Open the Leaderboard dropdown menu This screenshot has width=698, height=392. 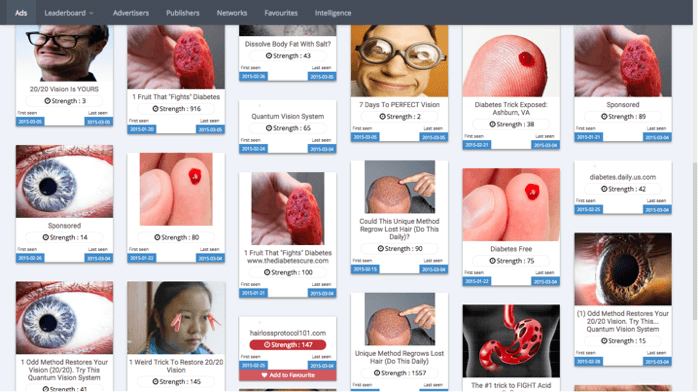click(x=69, y=13)
